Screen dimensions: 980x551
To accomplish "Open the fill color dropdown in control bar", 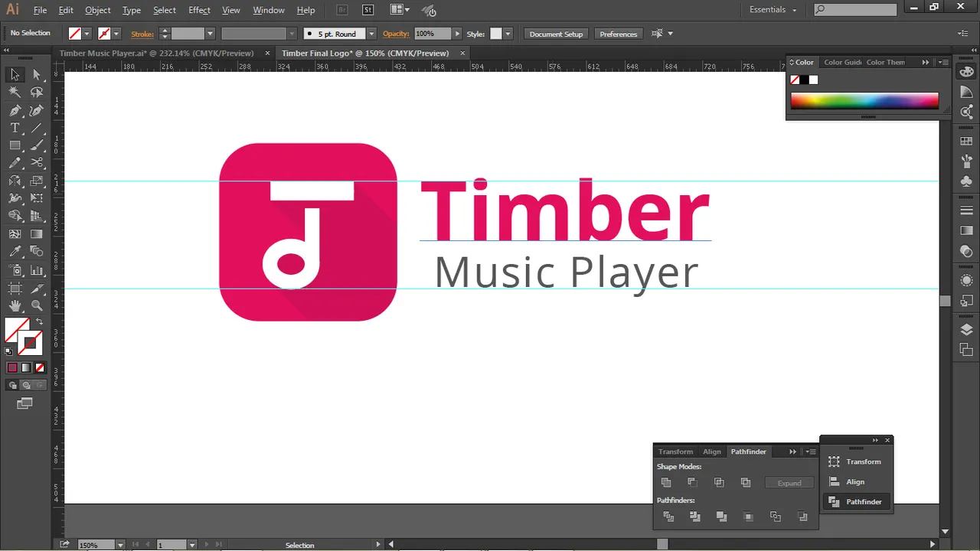I will [87, 34].
